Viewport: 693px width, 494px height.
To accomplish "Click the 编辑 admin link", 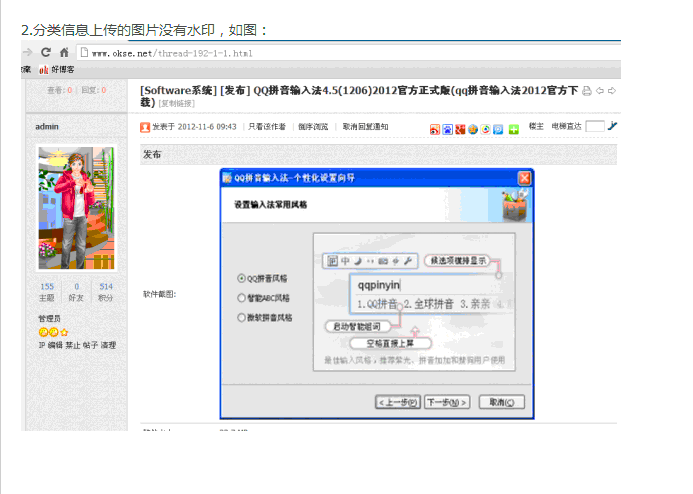I will 56,346.
